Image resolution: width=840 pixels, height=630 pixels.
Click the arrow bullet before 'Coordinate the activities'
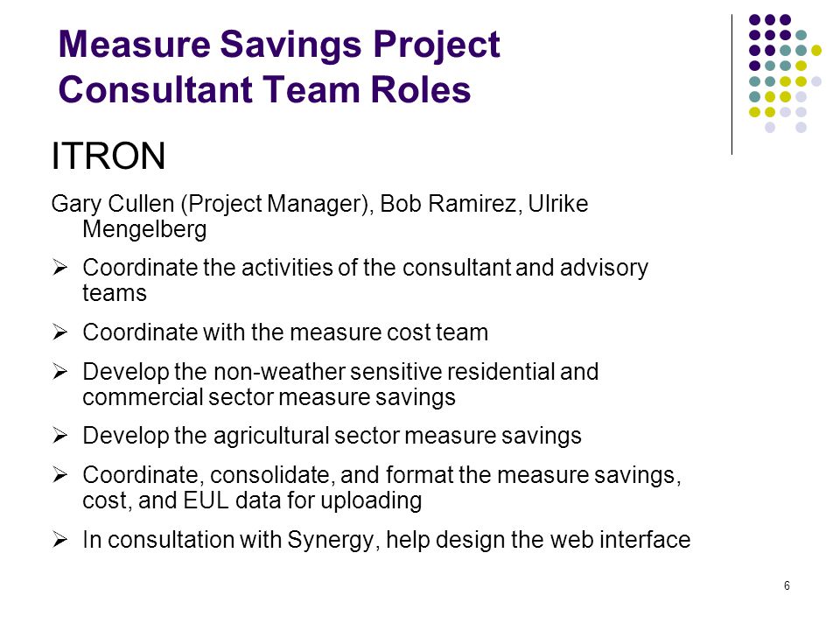coord(60,267)
